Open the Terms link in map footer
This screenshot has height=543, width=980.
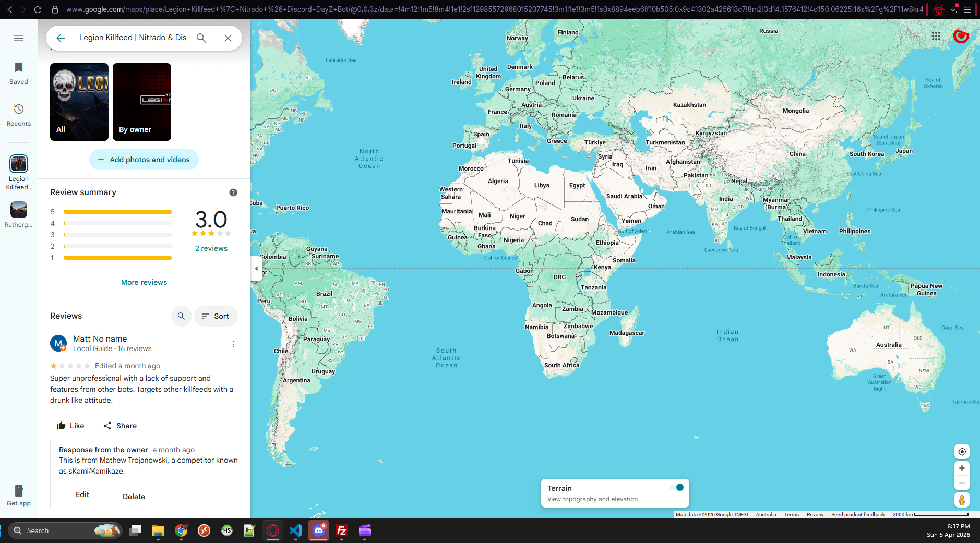(791, 515)
